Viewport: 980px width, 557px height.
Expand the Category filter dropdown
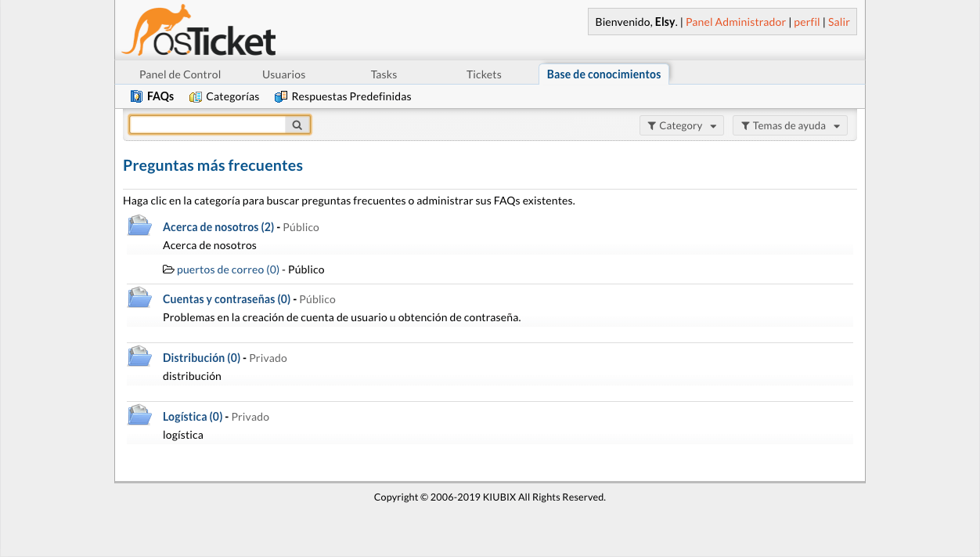(681, 125)
